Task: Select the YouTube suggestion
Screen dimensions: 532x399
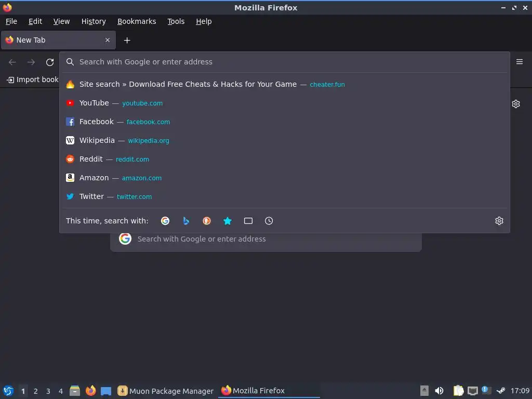Action: [x=284, y=103]
